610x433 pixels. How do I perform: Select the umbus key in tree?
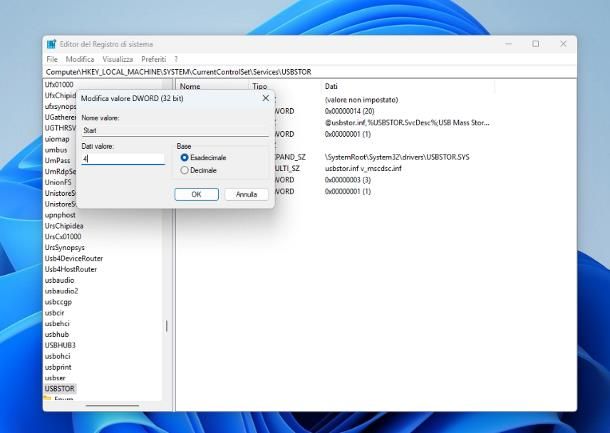(56, 150)
